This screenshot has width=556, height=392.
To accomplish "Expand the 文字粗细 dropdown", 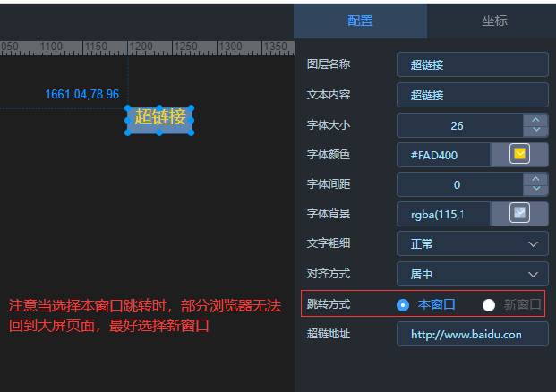I will [472, 243].
